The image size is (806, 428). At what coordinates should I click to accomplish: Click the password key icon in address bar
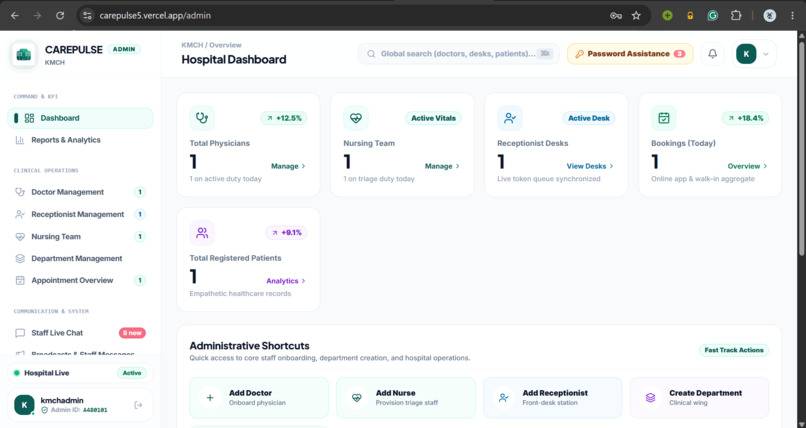click(x=616, y=15)
